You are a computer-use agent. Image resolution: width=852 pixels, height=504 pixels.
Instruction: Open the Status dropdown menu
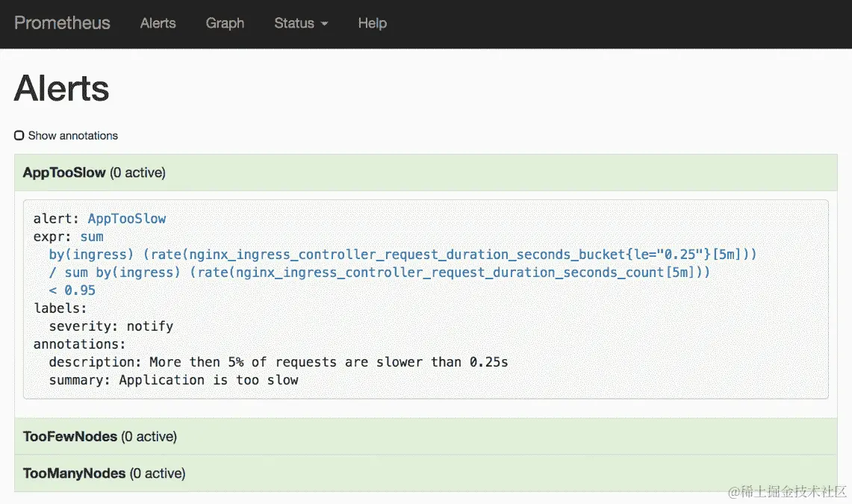click(x=301, y=23)
